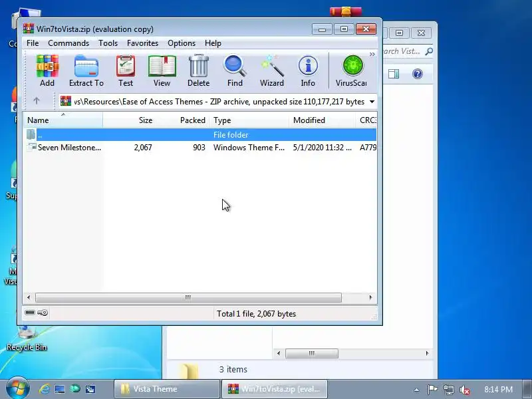
Task: Click the drive icon in status bar
Action: pos(30,313)
